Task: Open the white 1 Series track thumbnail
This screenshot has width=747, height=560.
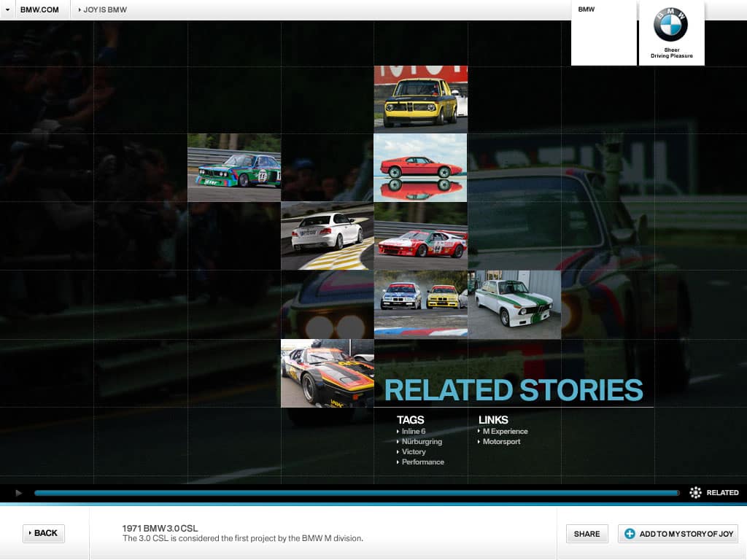Action: point(327,236)
